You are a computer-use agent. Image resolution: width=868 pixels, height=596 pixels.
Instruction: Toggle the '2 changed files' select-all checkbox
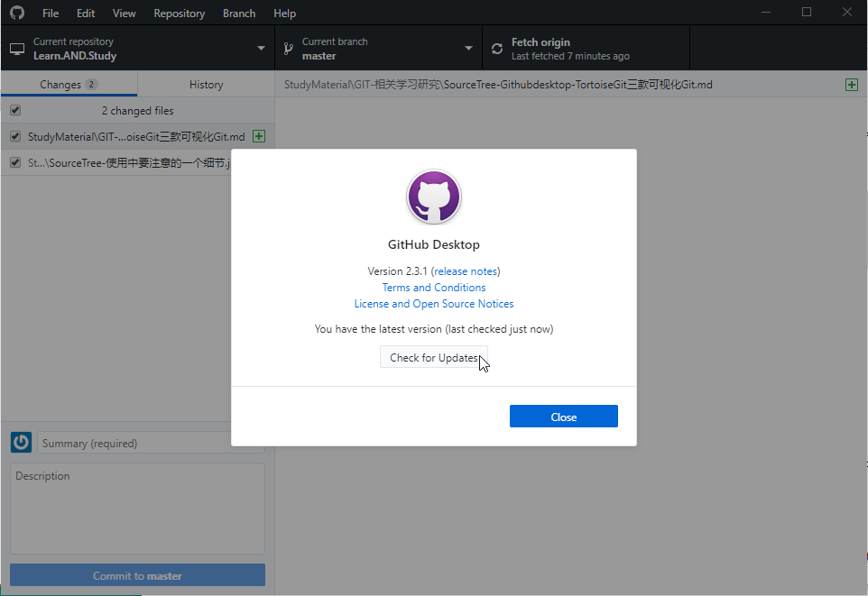pos(15,110)
